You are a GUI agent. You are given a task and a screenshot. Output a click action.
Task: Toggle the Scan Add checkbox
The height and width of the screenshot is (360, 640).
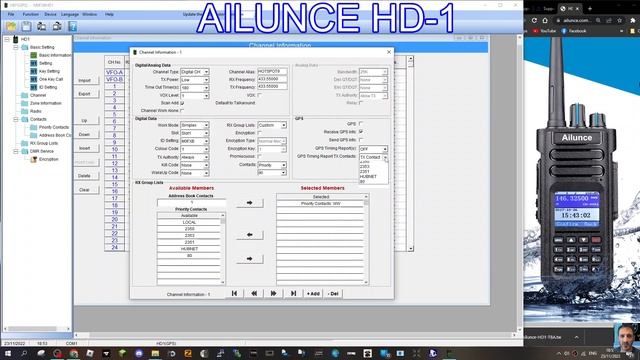pyautogui.click(x=182, y=103)
